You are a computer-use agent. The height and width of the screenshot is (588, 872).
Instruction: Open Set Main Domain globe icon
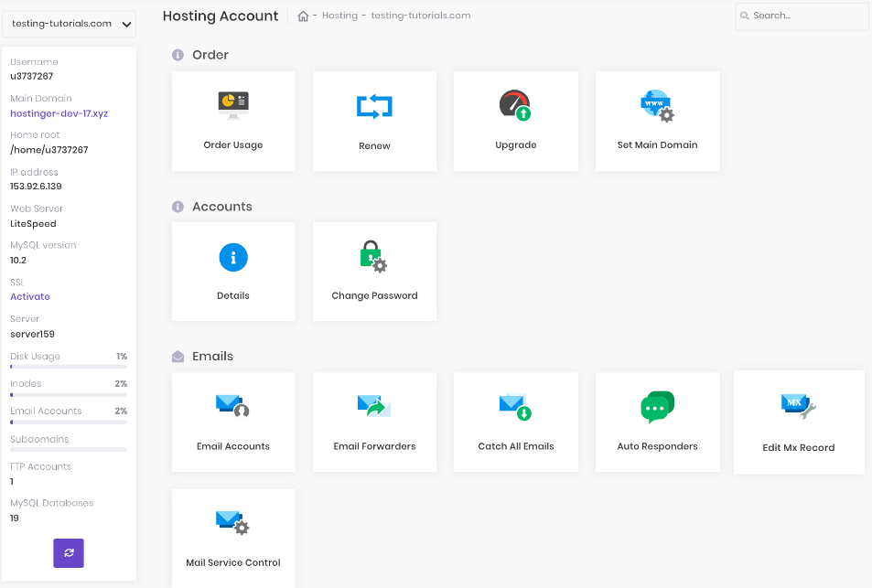657,106
